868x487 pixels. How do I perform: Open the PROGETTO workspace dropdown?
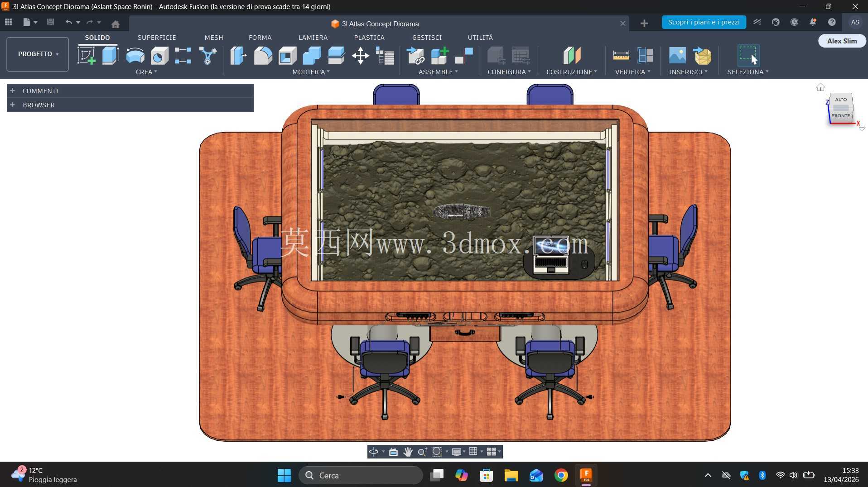pos(38,54)
